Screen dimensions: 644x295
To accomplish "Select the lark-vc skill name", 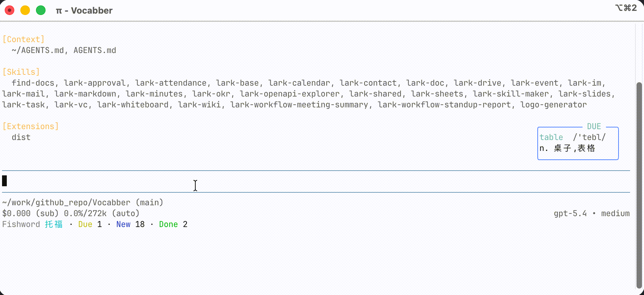I will pos(71,105).
